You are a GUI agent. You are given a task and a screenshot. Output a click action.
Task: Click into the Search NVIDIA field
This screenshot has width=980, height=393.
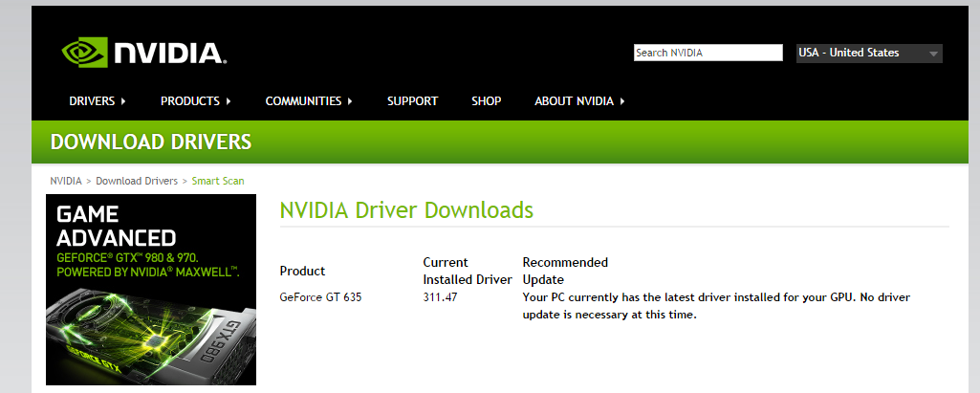(708, 54)
